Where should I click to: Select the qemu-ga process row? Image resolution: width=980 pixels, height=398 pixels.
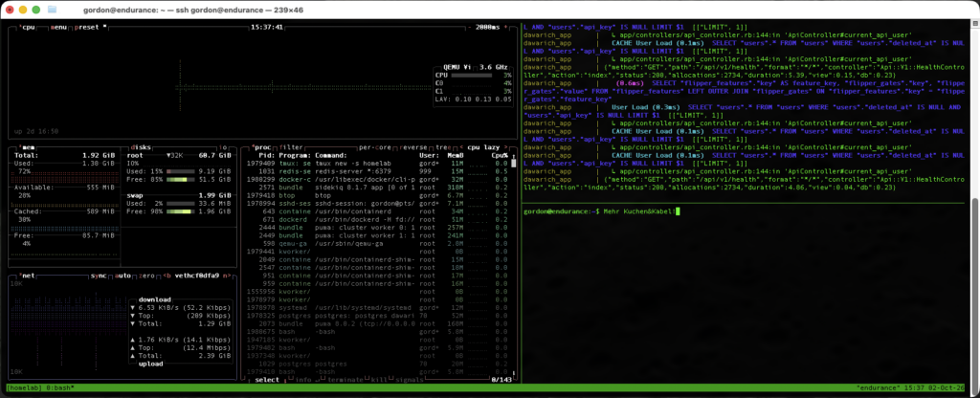[x=377, y=244]
